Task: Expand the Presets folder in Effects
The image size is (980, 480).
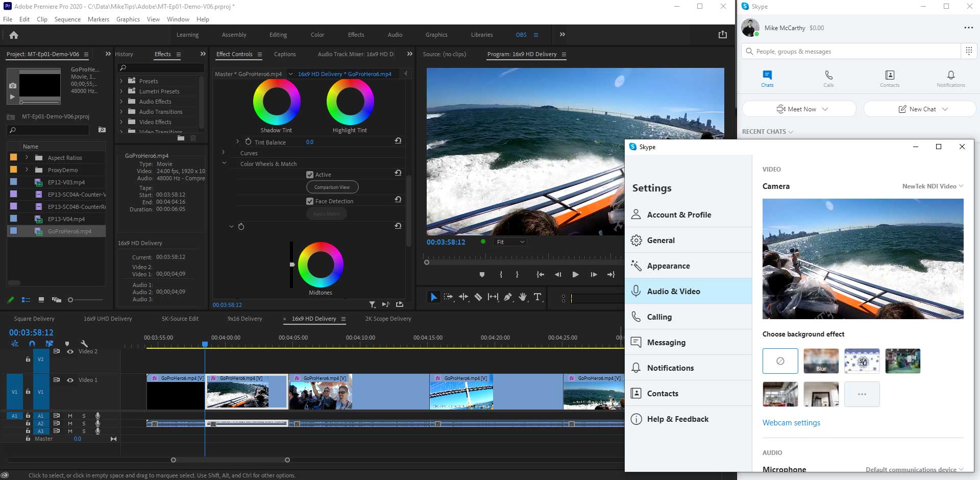Action: tap(121, 81)
